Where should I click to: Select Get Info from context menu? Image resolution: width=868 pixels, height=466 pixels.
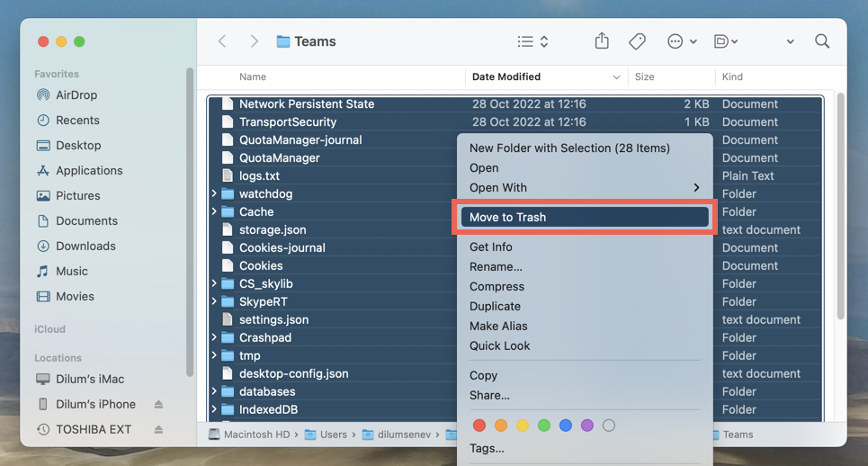585,246
